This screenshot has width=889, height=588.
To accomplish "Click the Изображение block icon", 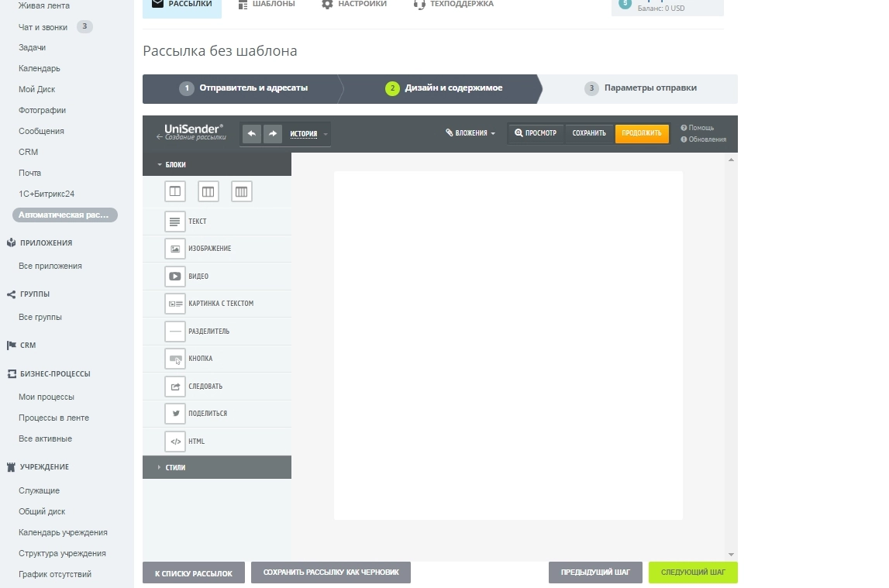I will click(x=175, y=249).
